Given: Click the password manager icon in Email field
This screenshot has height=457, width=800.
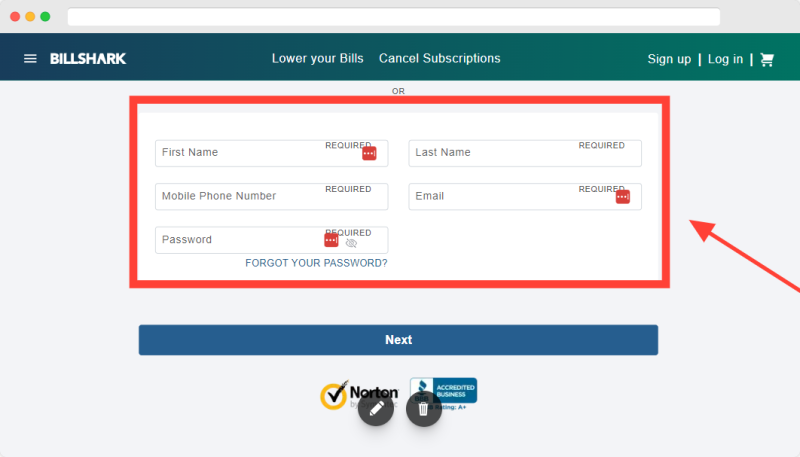Looking at the screenshot, I should tap(622, 197).
